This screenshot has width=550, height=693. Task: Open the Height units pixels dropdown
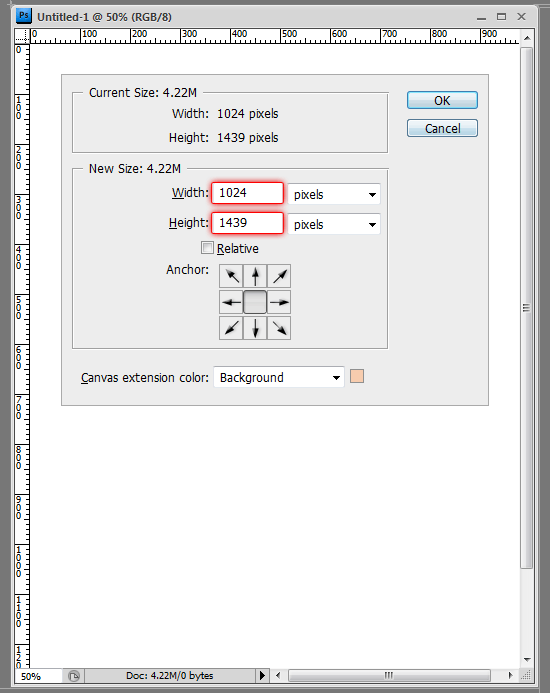(334, 225)
